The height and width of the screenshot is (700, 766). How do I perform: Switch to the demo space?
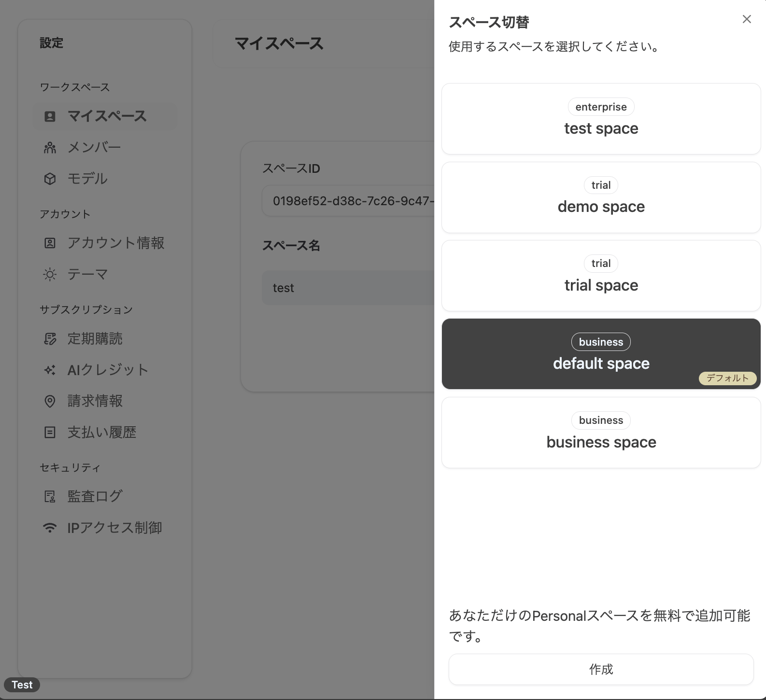click(x=601, y=197)
